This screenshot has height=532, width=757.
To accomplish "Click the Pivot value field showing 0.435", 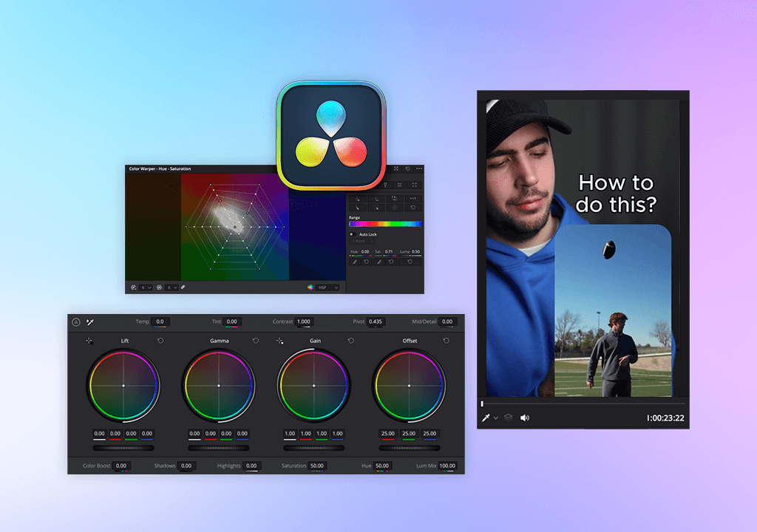I will coord(375,321).
